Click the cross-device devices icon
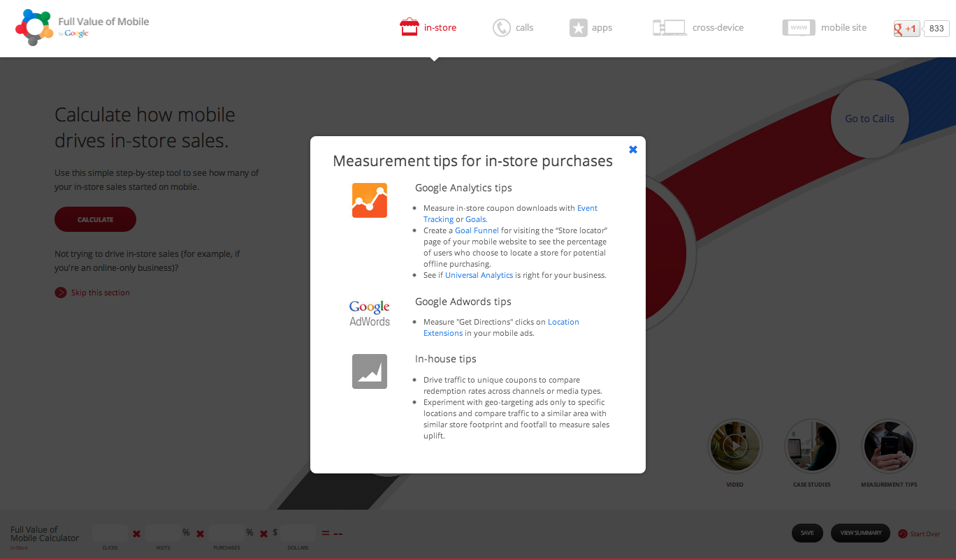 coord(669,28)
